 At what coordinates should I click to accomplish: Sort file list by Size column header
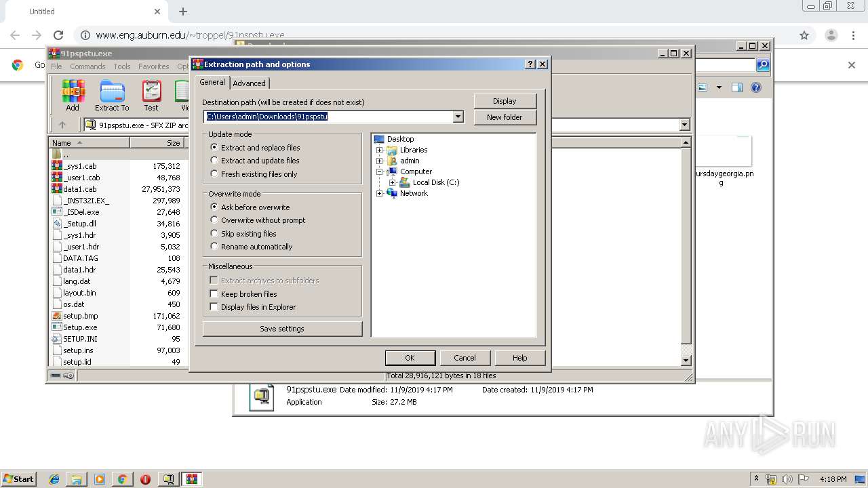pos(157,143)
